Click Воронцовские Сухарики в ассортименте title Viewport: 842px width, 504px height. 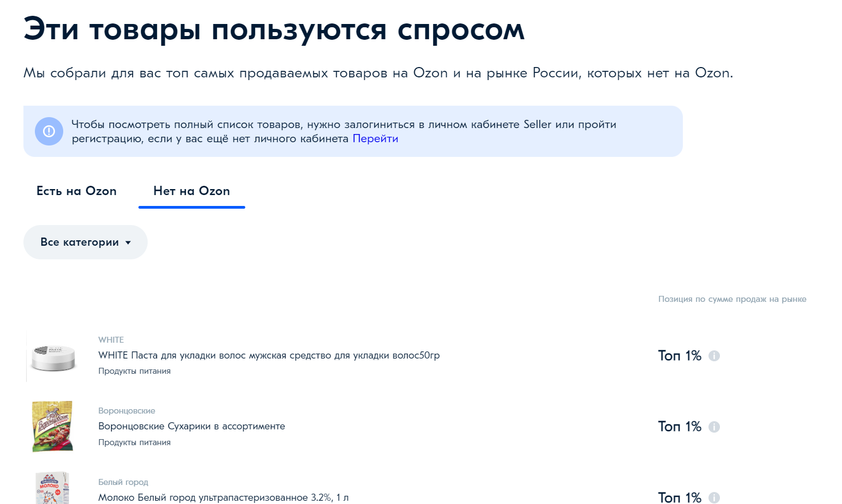point(191,426)
